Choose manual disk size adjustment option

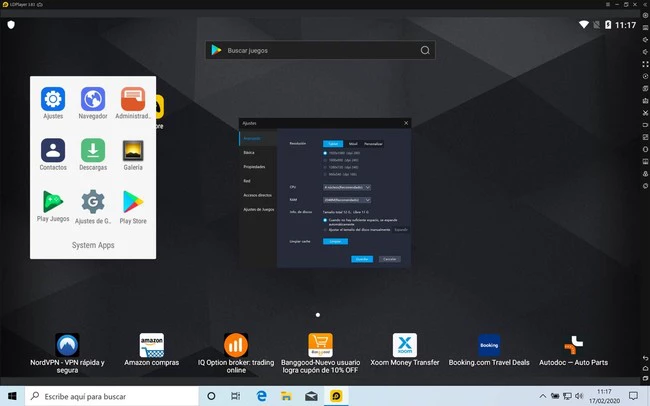point(325,229)
